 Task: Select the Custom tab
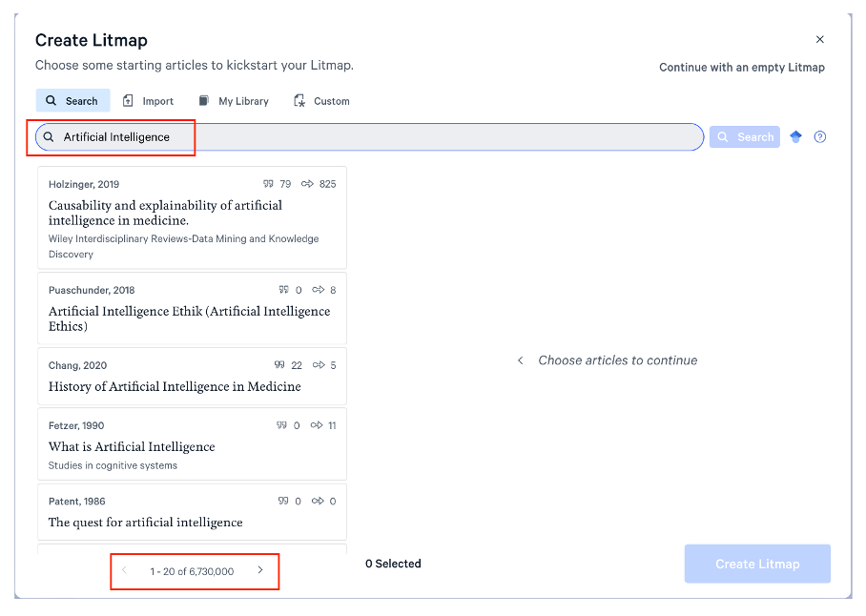tap(322, 101)
